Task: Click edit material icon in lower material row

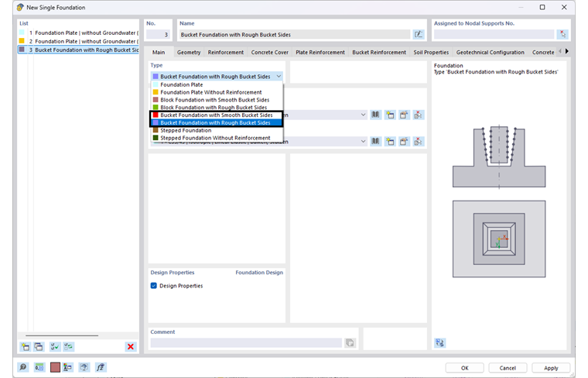Action: (x=404, y=142)
